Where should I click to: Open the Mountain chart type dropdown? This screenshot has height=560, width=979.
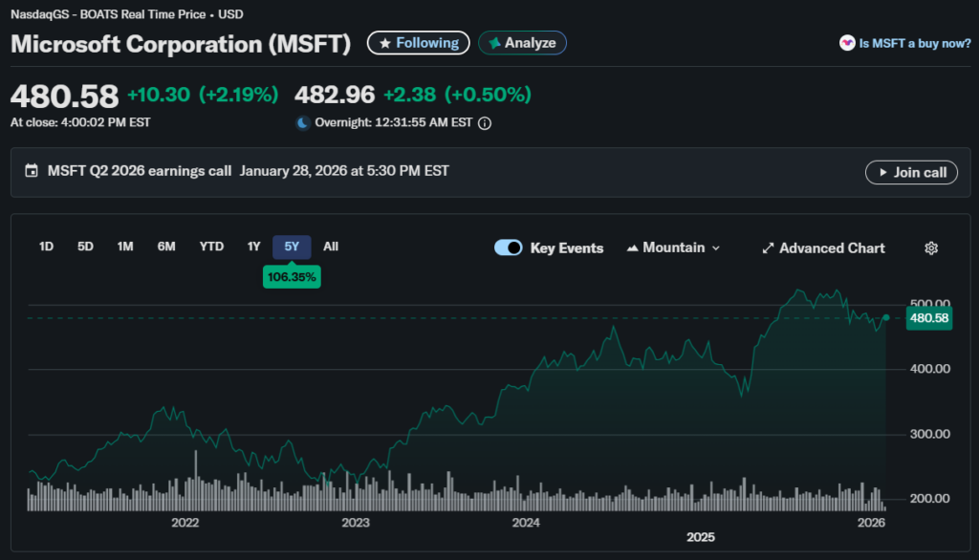pos(673,248)
